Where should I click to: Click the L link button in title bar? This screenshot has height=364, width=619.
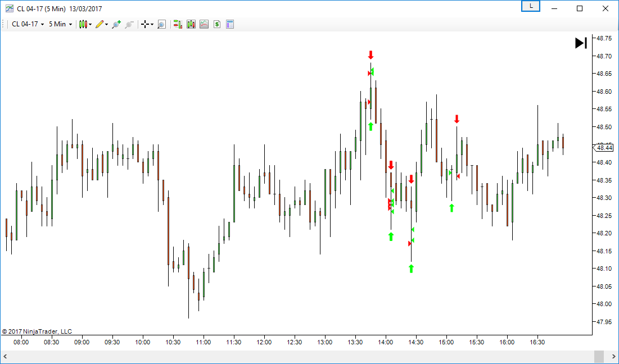click(x=531, y=6)
